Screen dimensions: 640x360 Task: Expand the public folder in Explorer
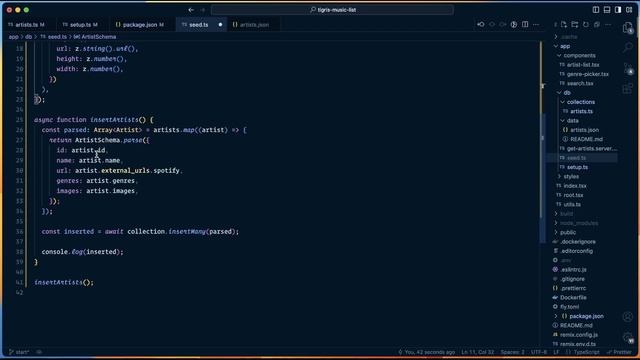[567, 233]
